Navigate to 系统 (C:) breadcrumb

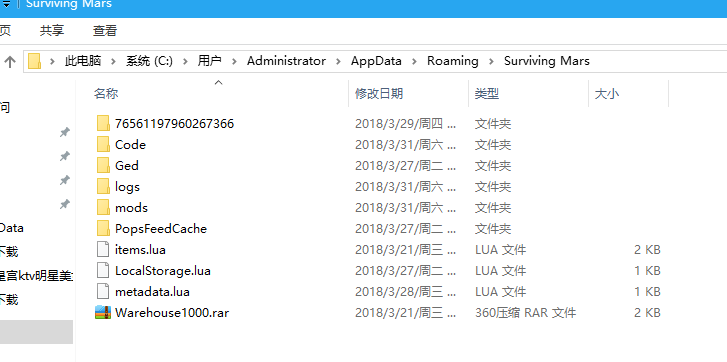click(149, 61)
